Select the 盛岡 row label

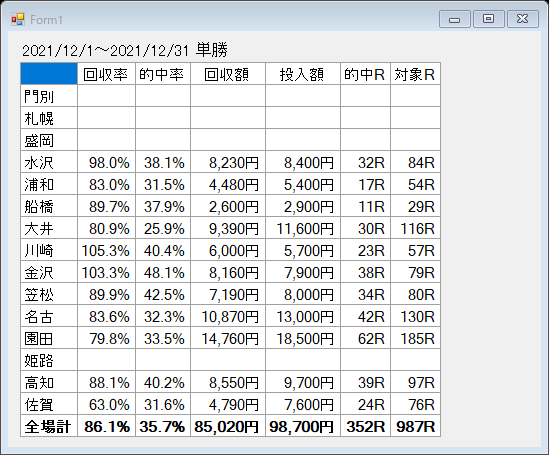[49, 140]
